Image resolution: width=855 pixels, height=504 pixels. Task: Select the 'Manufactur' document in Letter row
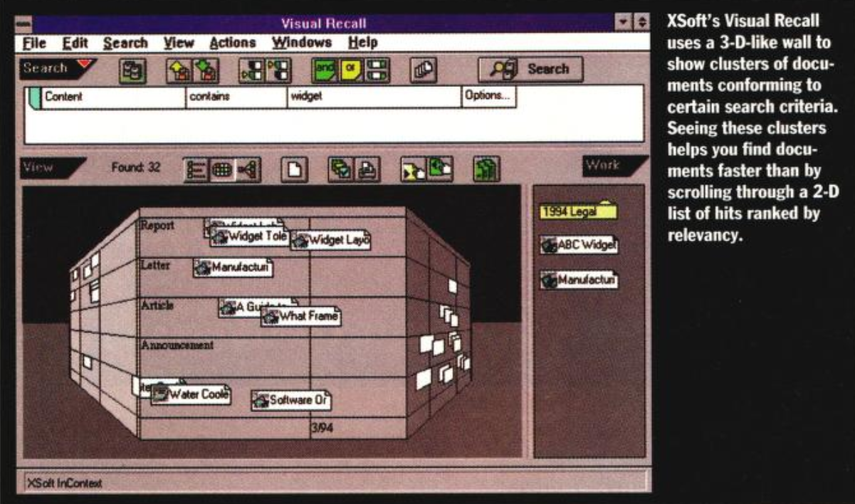click(x=234, y=268)
